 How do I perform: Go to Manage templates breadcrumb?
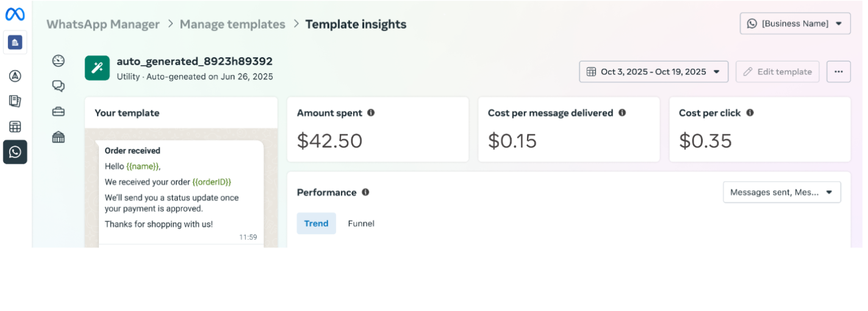pyautogui.click(x=232, y=24)
